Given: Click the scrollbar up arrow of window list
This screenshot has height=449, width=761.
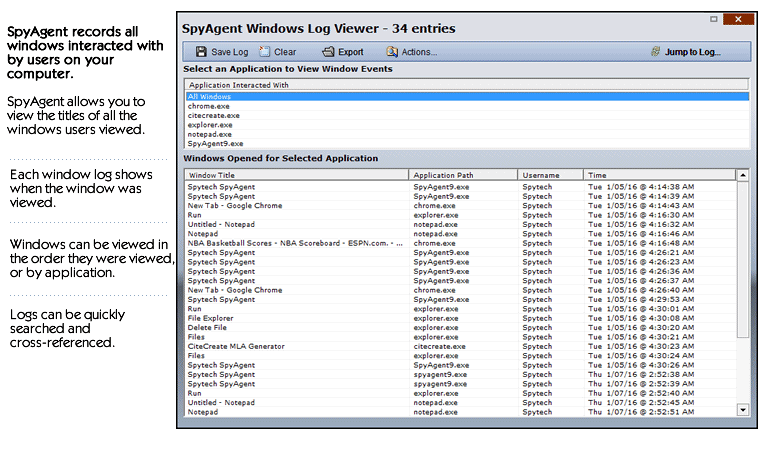Looking at the screenshot, I should [743, 175].
